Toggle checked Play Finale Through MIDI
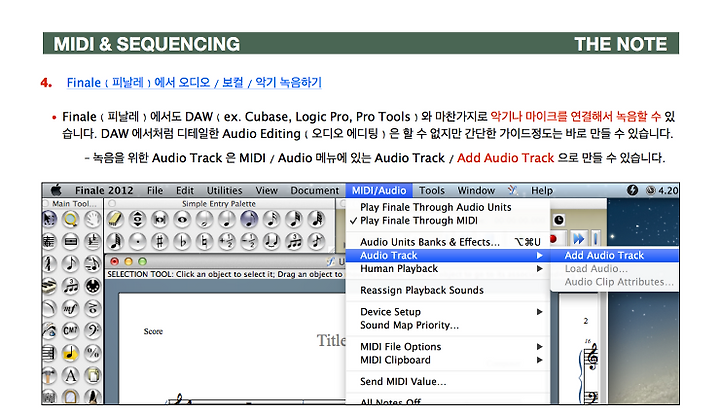Viewport: 720px width, 415px height. [x=448, y=221]
